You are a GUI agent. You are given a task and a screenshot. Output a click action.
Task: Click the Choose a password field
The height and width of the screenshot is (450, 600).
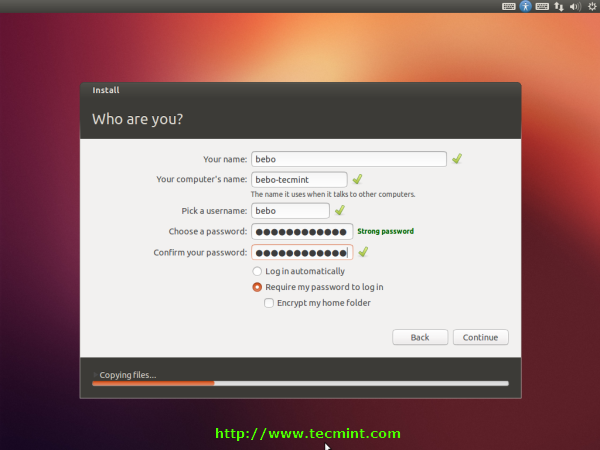302,232
